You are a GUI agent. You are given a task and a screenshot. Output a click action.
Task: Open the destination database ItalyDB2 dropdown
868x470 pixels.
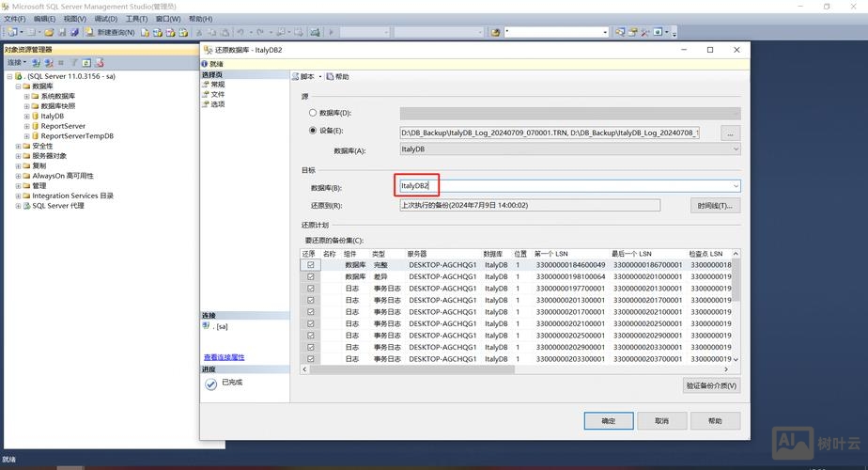(735, 186)
